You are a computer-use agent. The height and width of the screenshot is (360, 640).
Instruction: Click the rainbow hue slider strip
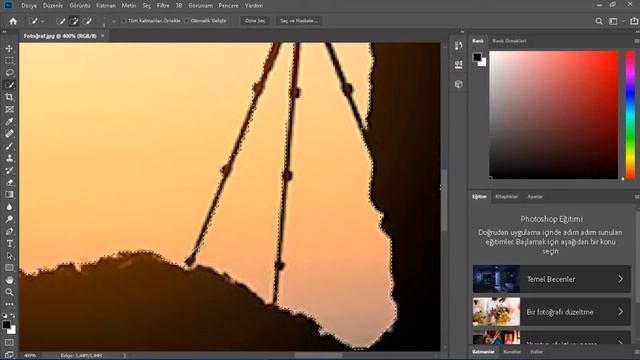coord(631,115)
